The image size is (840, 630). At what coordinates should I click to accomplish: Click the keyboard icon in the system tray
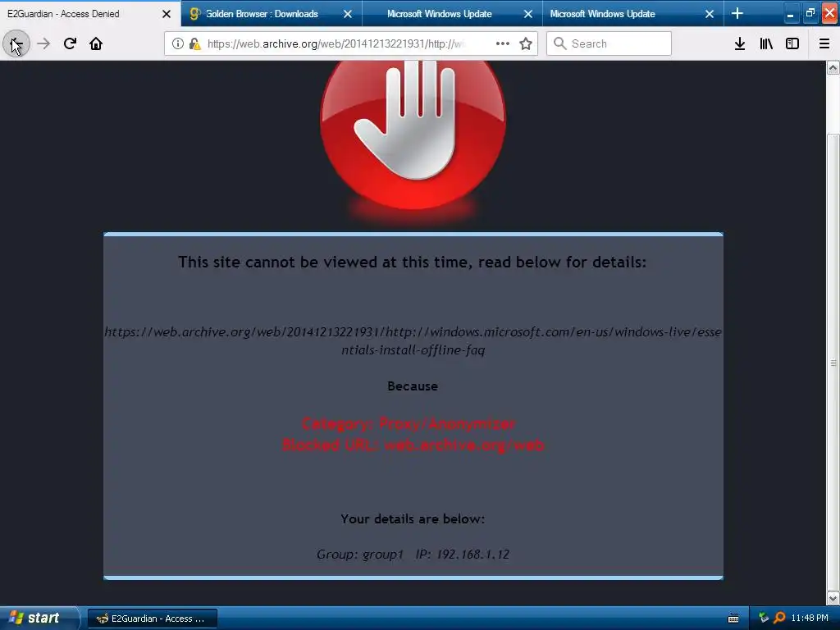(733, 619)
